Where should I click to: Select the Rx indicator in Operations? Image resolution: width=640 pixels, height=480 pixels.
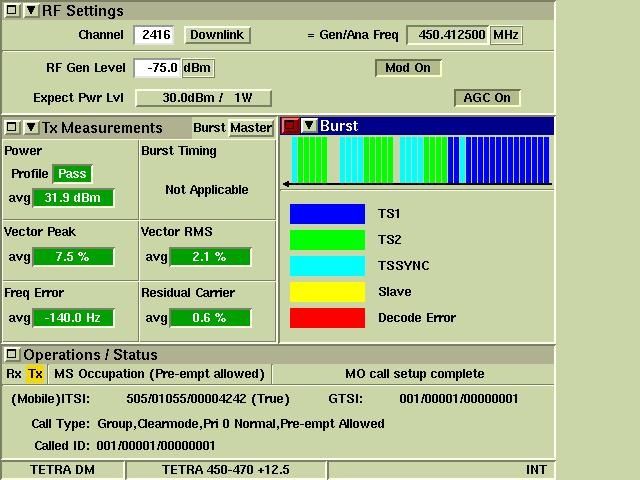tap(14, 373)
